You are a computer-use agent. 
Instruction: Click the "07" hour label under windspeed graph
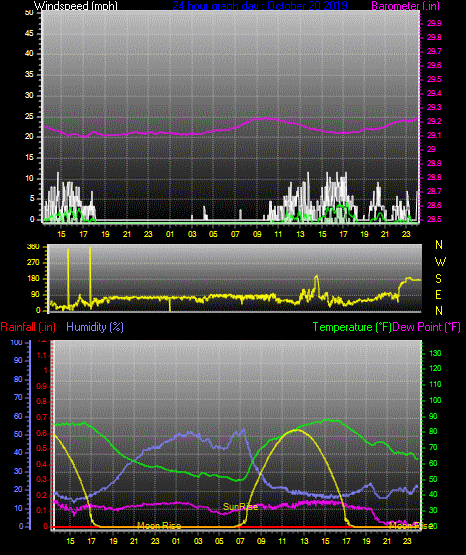[235, 234]
